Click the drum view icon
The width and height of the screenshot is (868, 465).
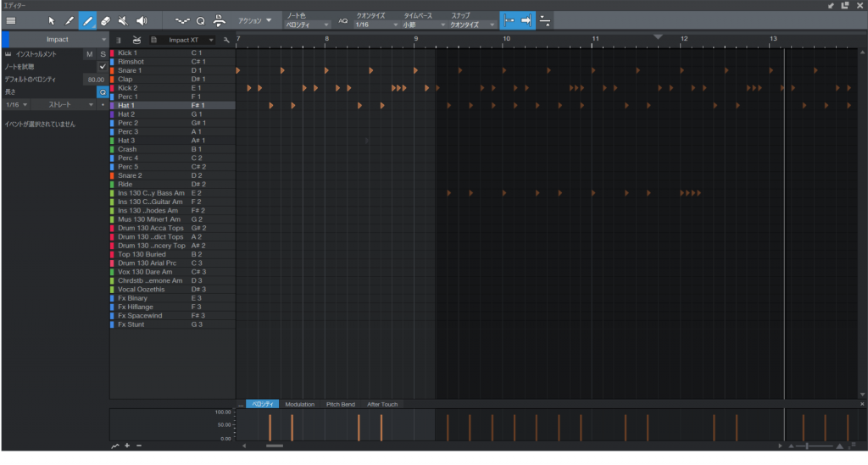(x=136, y=40)
